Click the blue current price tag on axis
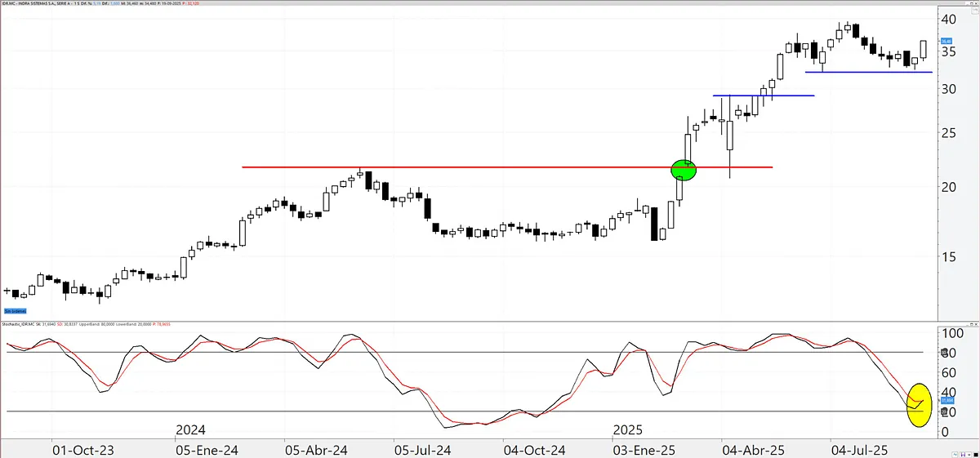980x458 pixels. (947, 42)
